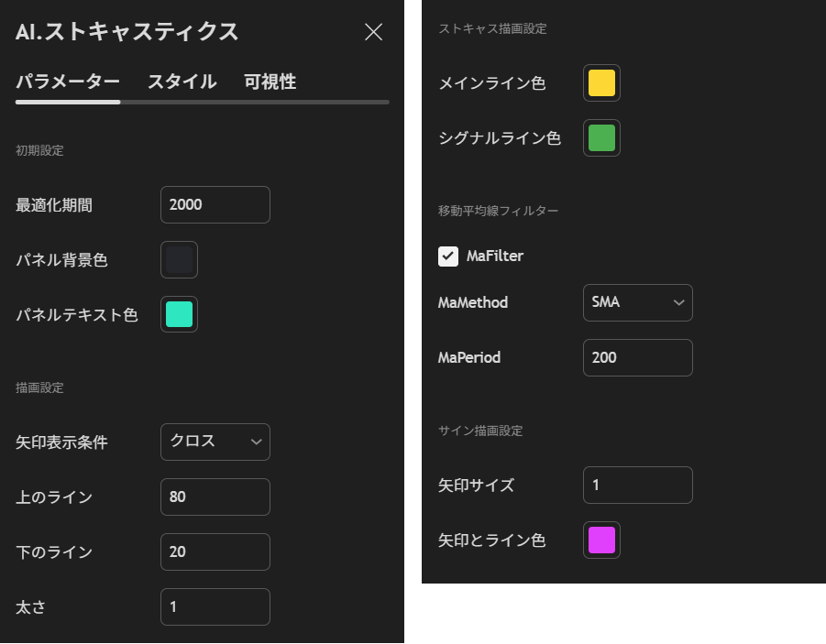Viewport: 826px width, 644px height.
Task: Click the 最適化期間 input showing 2000
Action: [x=215, y=204]
